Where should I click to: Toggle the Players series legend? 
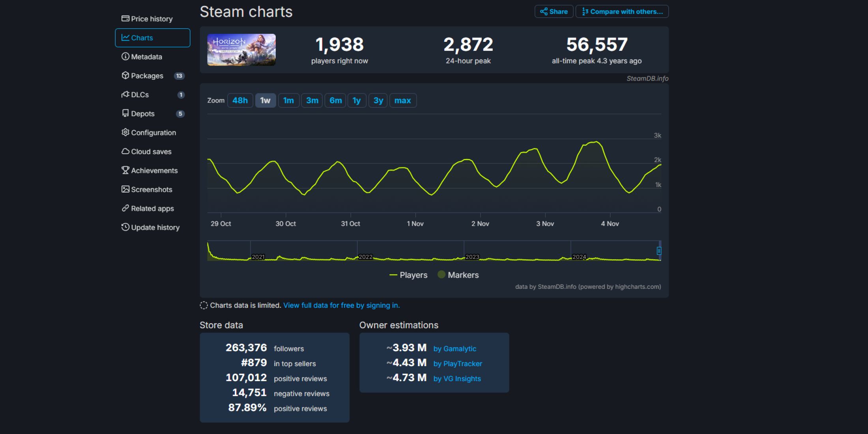(x=408, y=275)
